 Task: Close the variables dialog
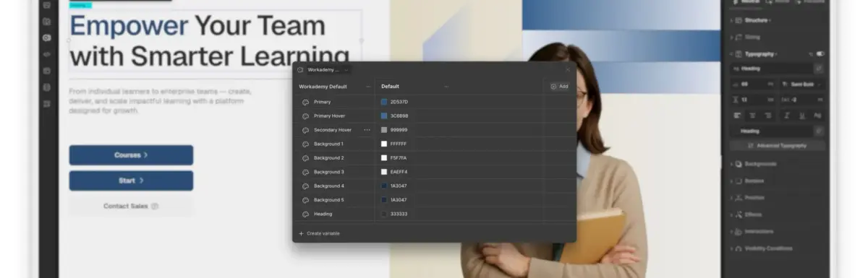tap(568, 70)
